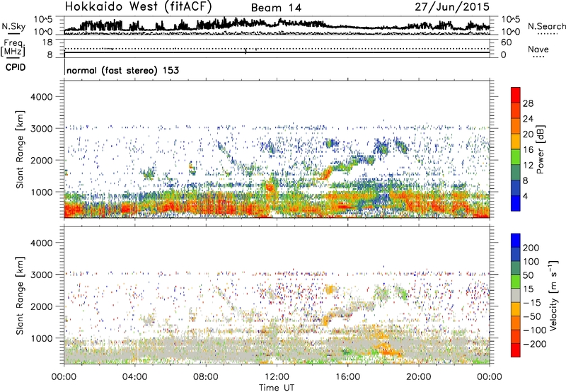Click the 'Nave' legend label

coord(538,49)
